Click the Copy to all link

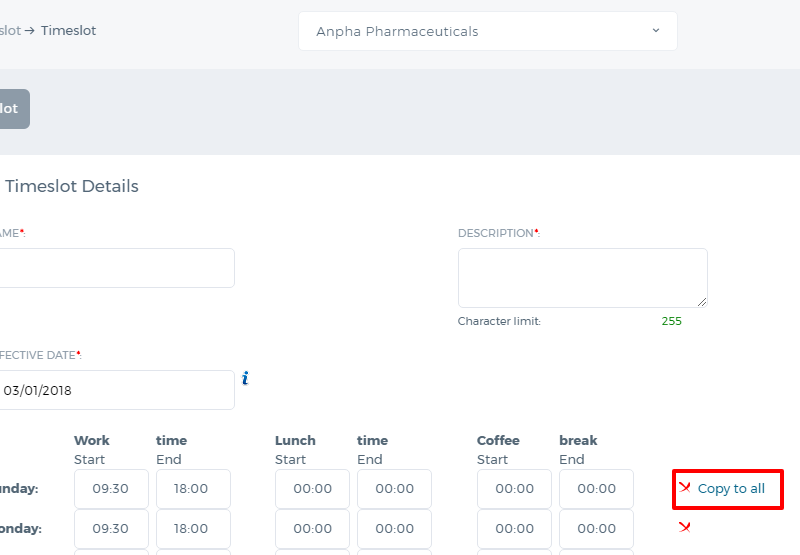click(x=731, y=489)
